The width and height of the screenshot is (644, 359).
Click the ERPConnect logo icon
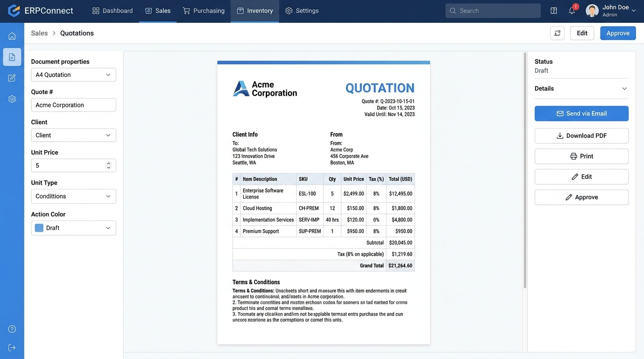[x=14, y=10]
